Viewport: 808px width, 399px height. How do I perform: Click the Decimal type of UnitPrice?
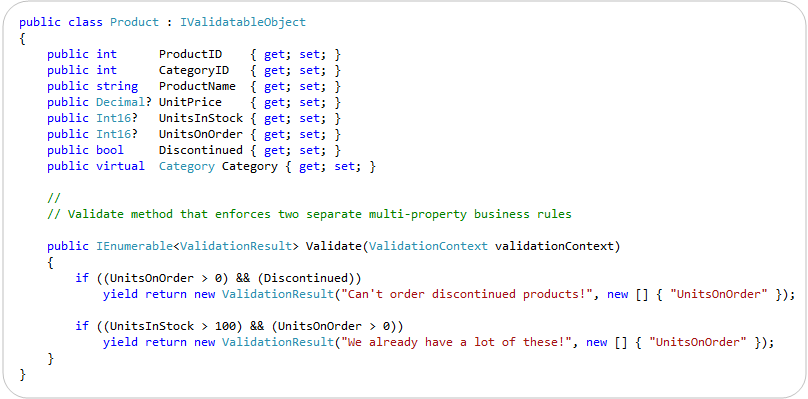(117, 102)
